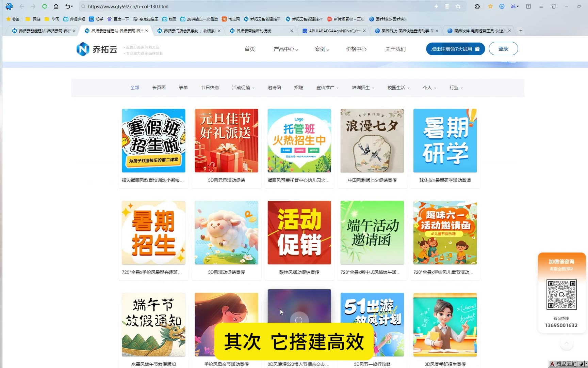Click the back navigation arrow
Screen dimensions: 588x368
(22, 6)
